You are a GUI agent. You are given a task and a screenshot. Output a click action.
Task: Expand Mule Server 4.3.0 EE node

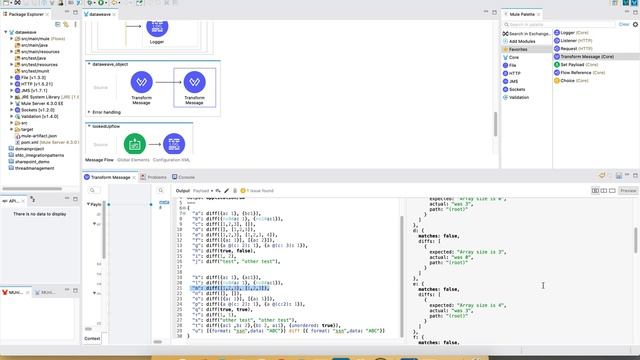pyautogui.click(x=11, y=104)
